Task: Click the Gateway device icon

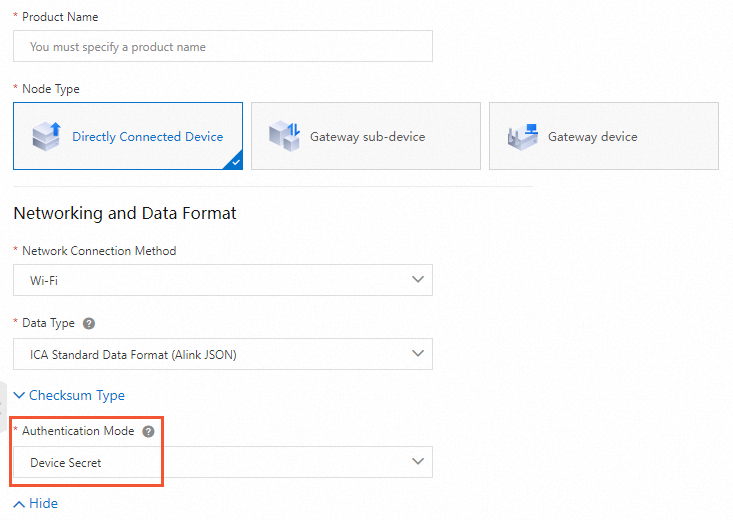Action: 523,136
